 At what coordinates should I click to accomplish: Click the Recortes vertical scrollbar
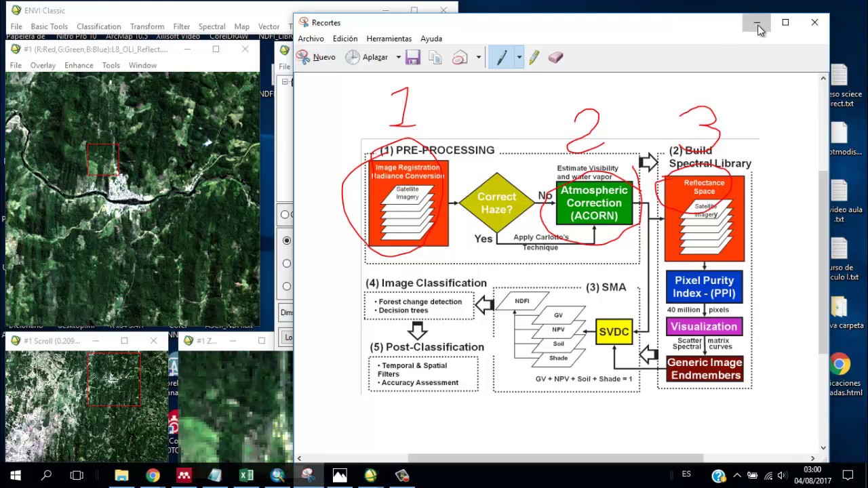(823, 262)
